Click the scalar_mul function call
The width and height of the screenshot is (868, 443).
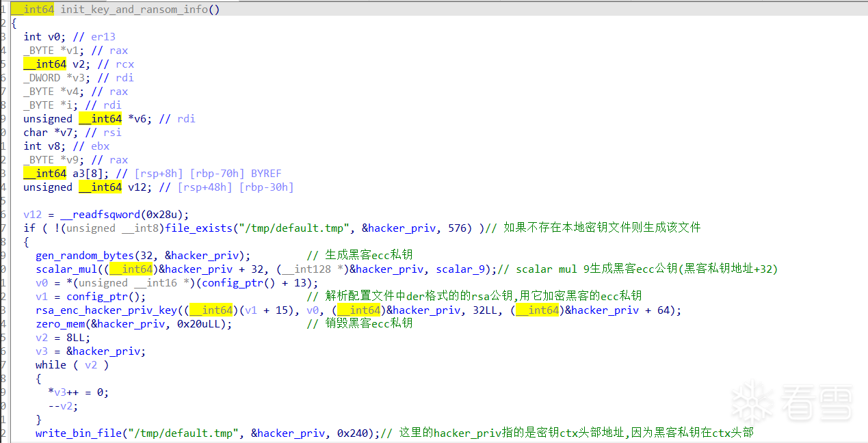click(66, 269)
